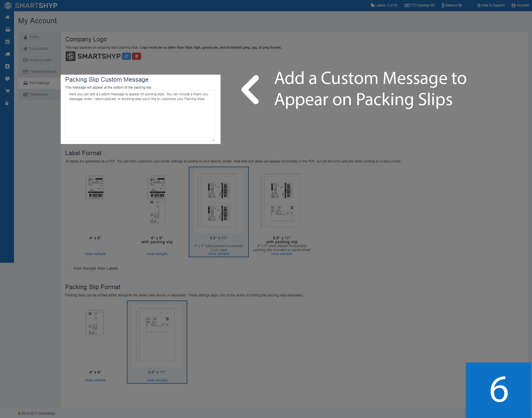Open the Subscription tab
The width and height of the screenshot is (532, 418).
coord(39,49)
